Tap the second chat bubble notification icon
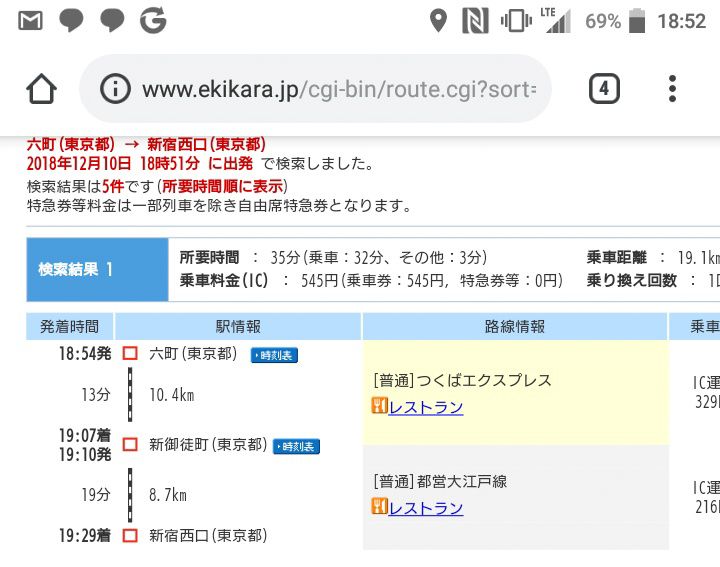Image resolution: width=720 pixels, height=567 pixels. point(112,21)
